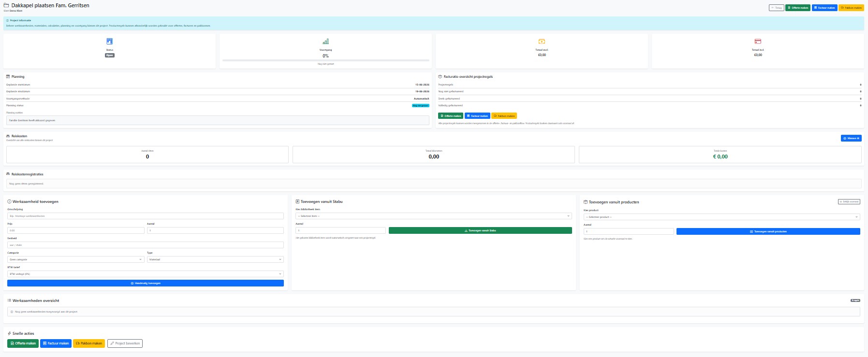Go back with the Terug button
This screenshot has width=868, height=357.
click(x=776, y=8)
